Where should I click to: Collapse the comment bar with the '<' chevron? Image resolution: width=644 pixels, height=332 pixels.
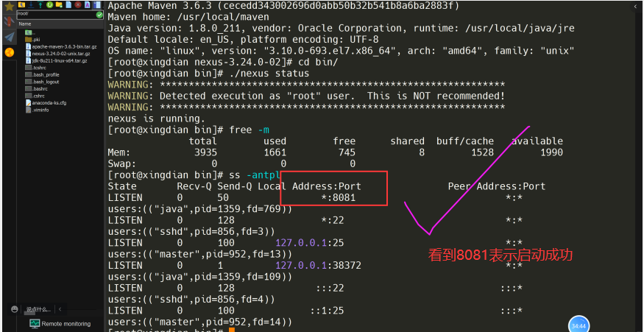coord(60,309)
